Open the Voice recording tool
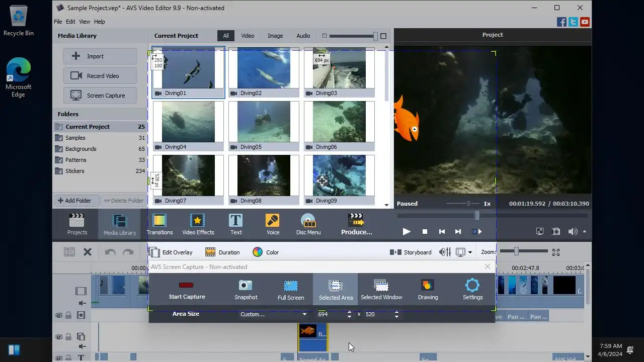This screenshot has width=644, height=362. (x=273, y=224)
